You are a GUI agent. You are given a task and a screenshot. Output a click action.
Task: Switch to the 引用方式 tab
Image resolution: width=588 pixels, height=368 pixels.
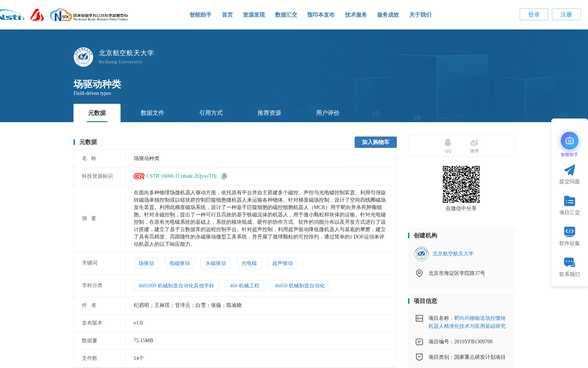click(x=211, y=113)
